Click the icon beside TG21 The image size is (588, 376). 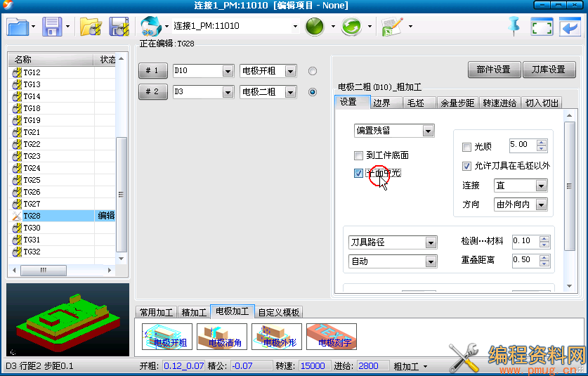16,132
